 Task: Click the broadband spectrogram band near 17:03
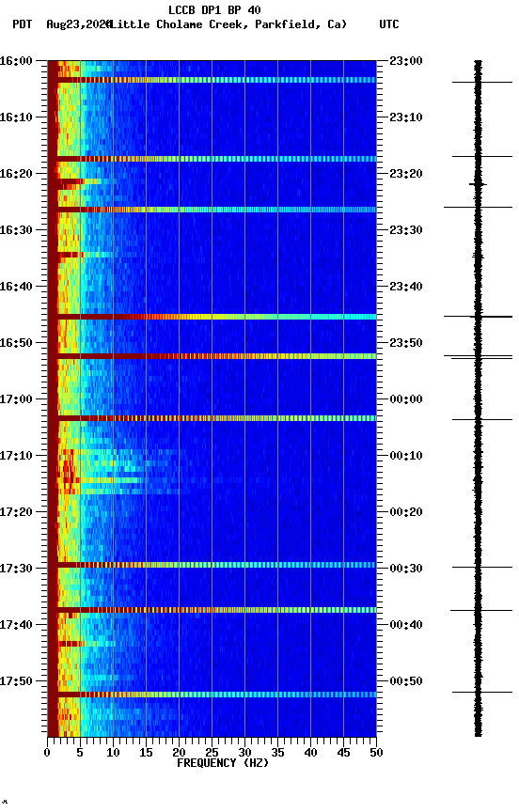tap(212, 418)
